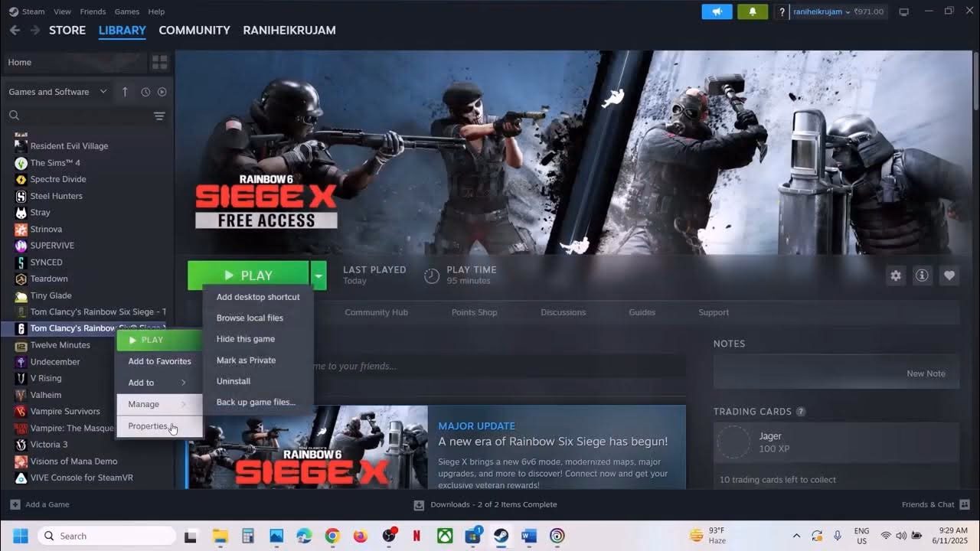Toggle sort ascending arrow in library
This screenshot has width=980, height=551.
[x=125, y=92]
